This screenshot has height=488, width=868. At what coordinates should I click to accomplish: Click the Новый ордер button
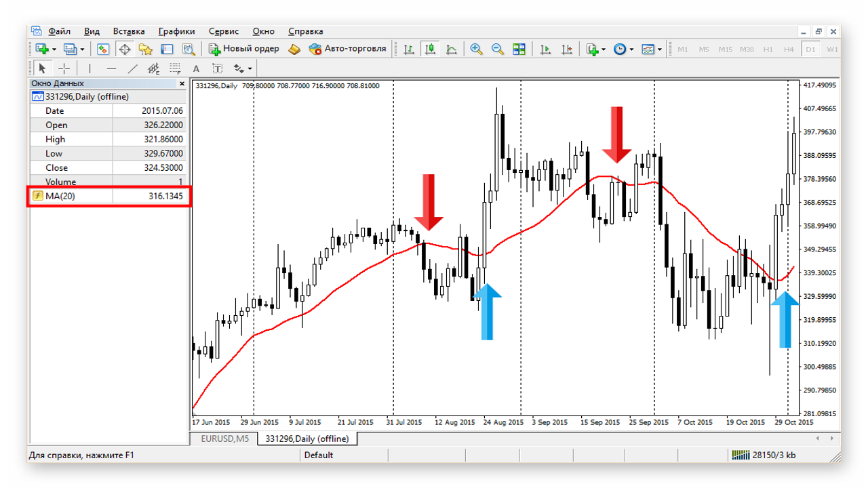pos(243,49)
